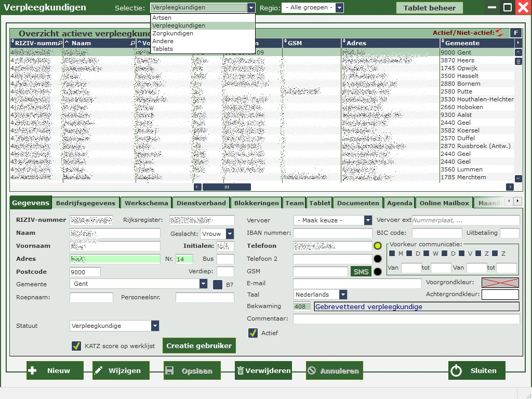
Task: Uncheck the Actief checkbox
Action: pos(253,333)
